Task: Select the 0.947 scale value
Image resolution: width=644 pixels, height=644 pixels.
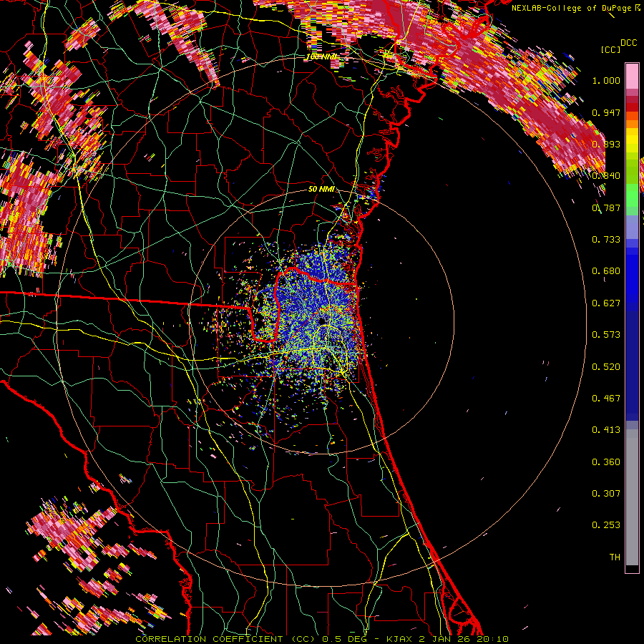Action: coord(606,112)
